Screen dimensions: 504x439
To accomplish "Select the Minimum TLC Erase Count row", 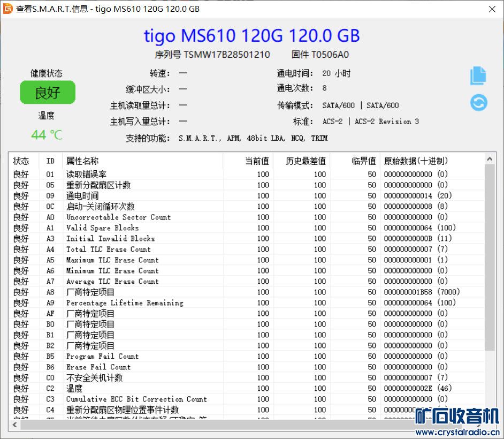I will click(247, 270).
